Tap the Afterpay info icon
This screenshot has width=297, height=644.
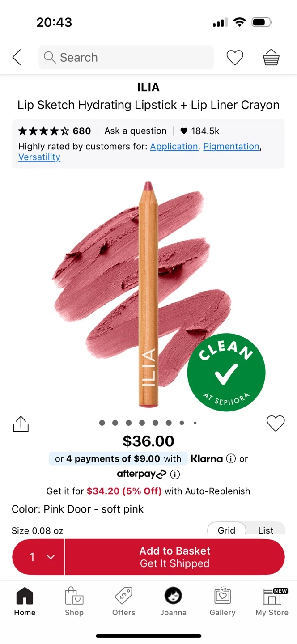175,474
